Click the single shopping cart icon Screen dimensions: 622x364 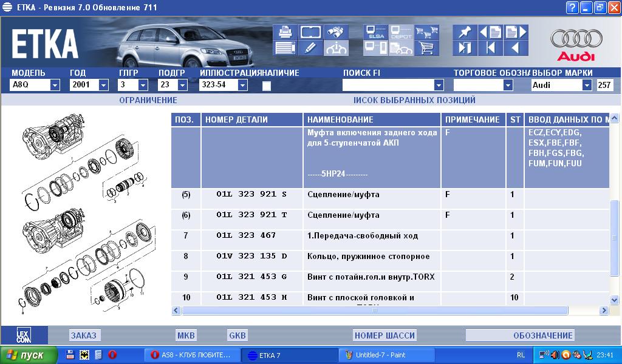(x=427, y=48)
